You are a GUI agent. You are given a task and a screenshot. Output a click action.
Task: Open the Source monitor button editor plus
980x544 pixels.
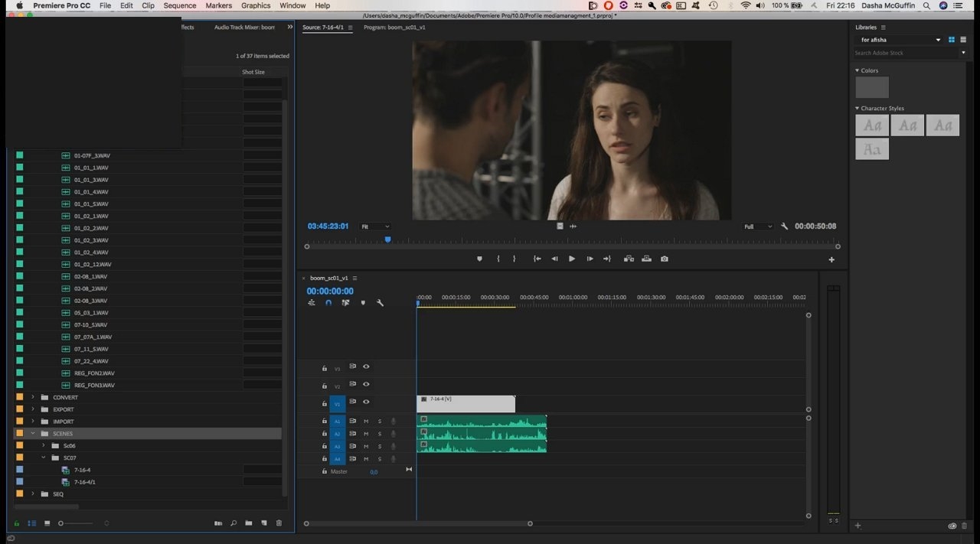tap(831, 259)
